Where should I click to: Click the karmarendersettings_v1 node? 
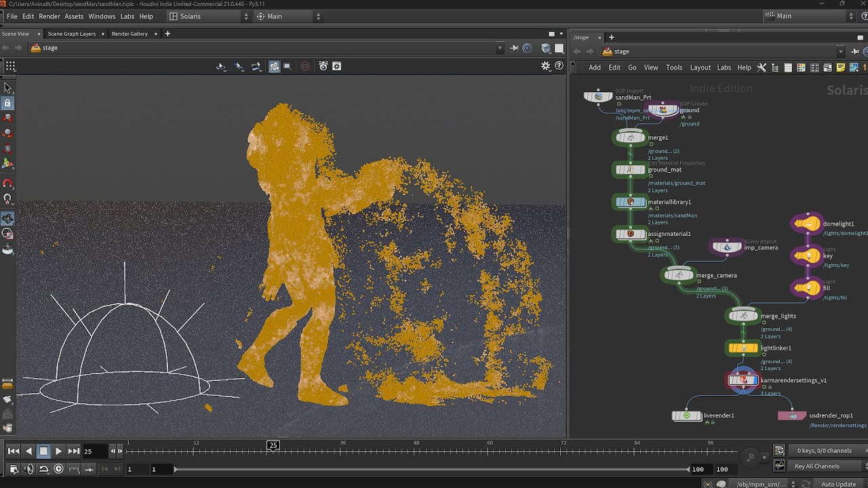coord(743,380)
